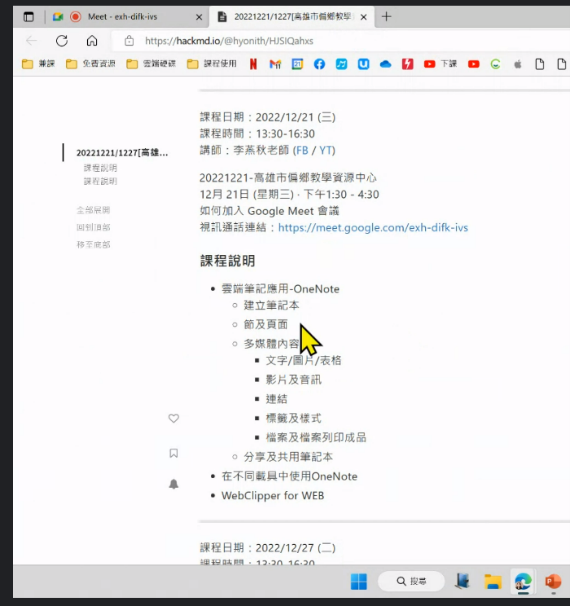Open the red lightning bolt bookmark

pyautogui.click(x=407, y=64)
